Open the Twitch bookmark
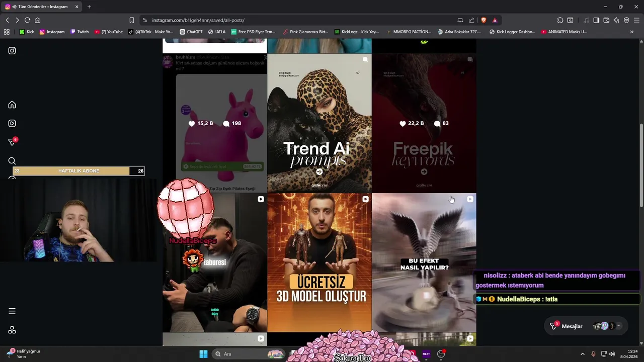The height and width of the screenshot is (362, 644). (x=79, y=32)
